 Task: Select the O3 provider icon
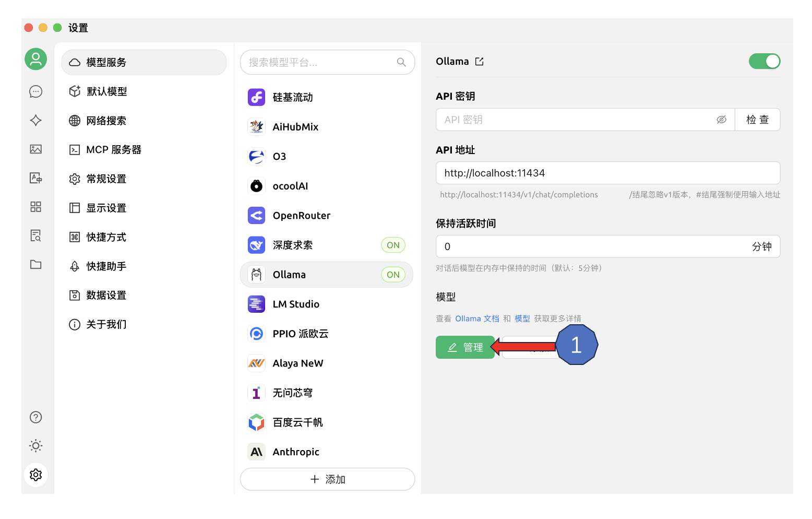(256, 157)
